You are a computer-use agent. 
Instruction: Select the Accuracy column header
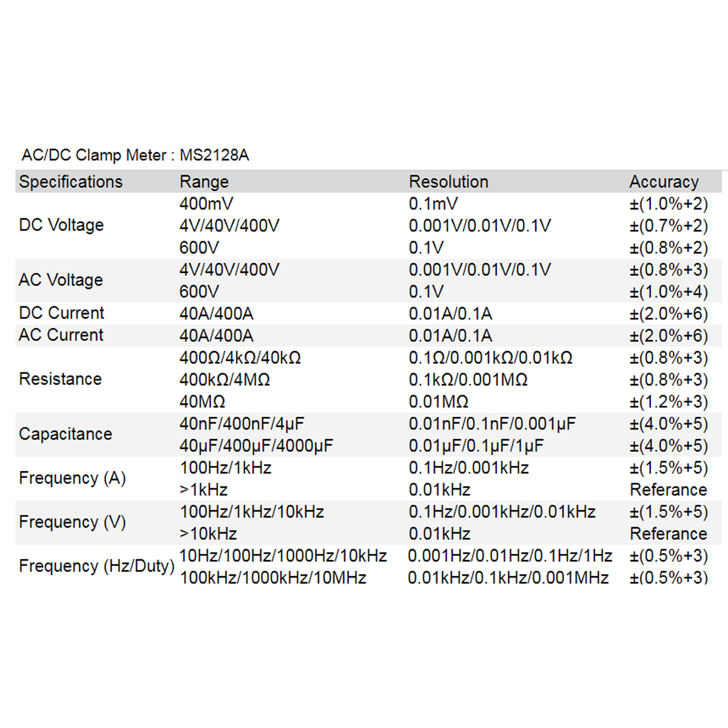[664, 182]
